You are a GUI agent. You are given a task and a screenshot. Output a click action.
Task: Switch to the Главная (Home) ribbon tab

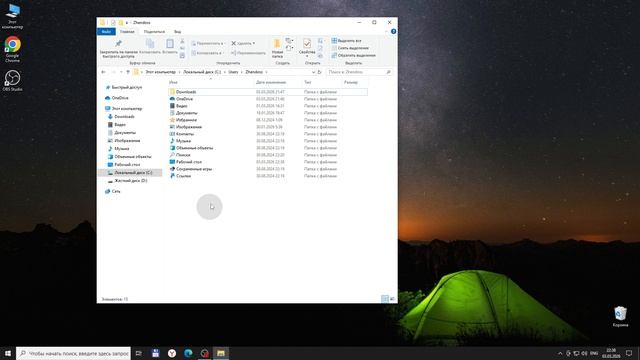tap(127, 31)
